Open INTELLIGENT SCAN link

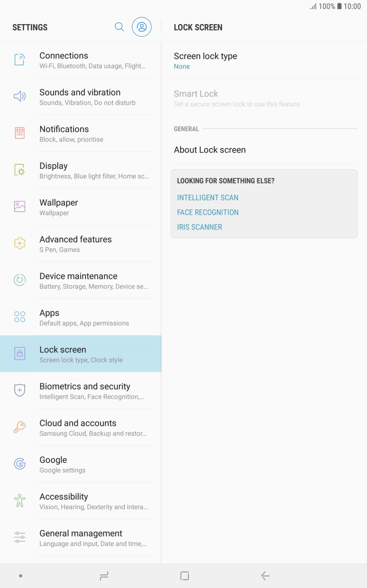coord(207,198)
